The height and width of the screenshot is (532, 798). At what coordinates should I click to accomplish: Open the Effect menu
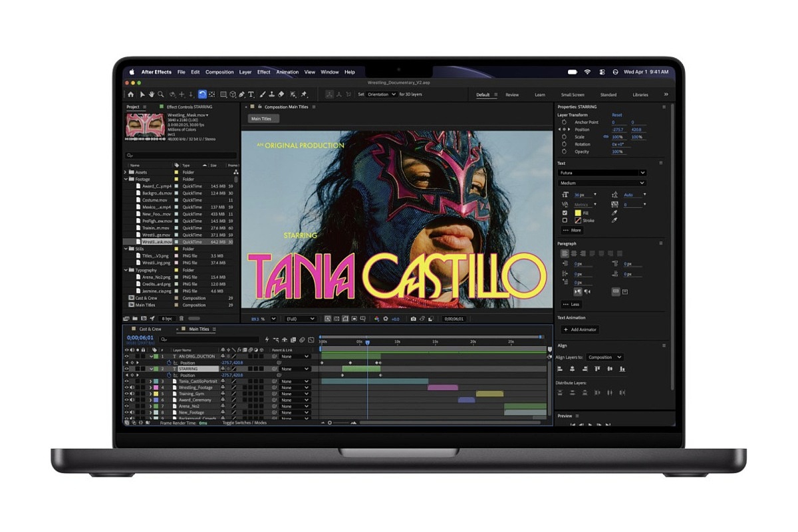[x=264, y=72]
